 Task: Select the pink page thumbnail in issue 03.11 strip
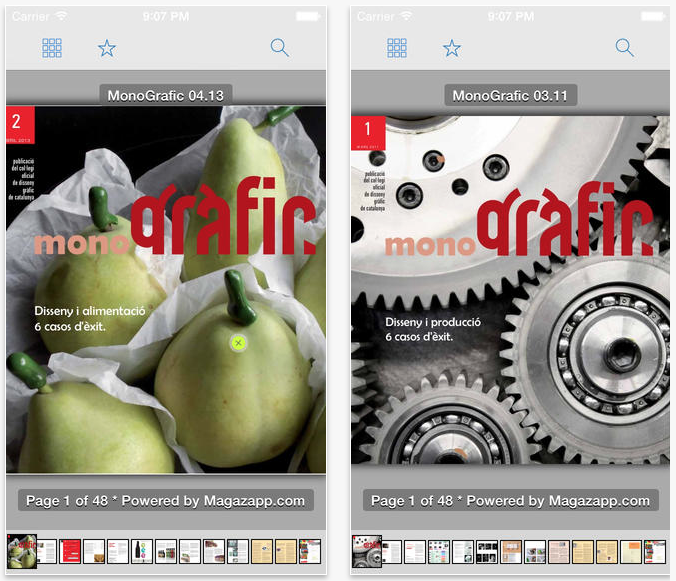(x=559, y=552)
